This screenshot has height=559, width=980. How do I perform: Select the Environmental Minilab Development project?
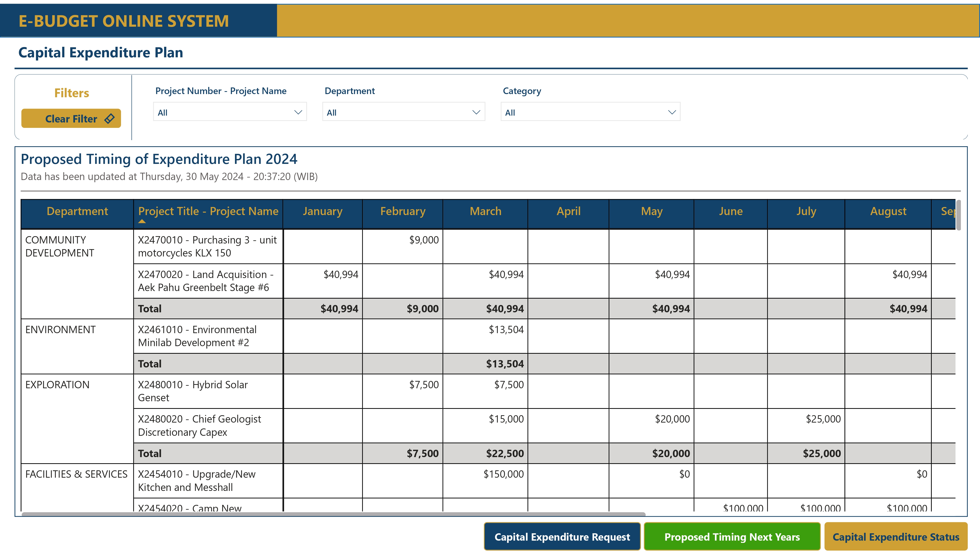[197, 336]
